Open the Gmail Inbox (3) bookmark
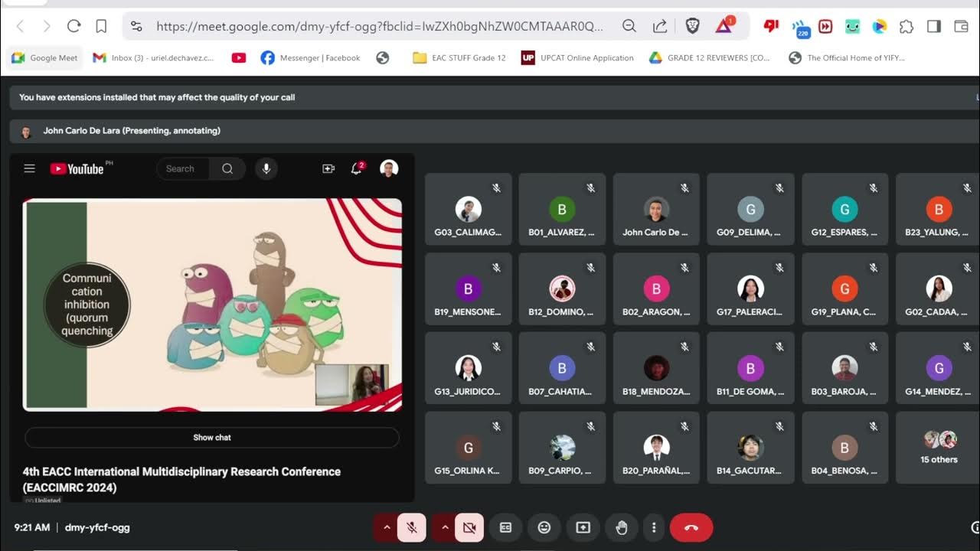Screen dimensions: 980x551 click(x=153, y=57)
